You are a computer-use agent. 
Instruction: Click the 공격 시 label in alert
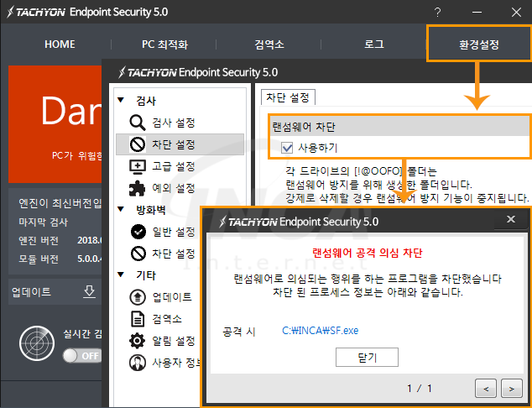click(239, 332)
